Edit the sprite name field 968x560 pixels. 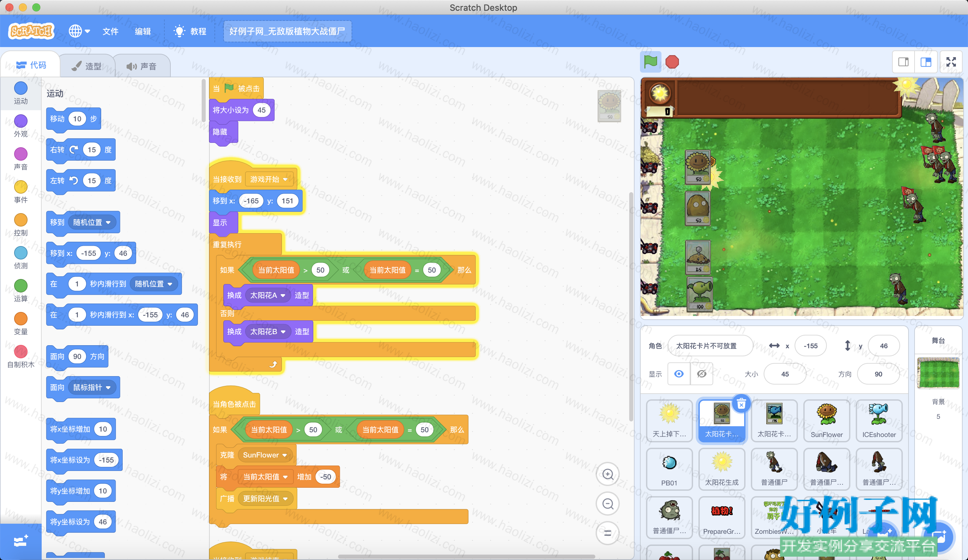point(710,346)
